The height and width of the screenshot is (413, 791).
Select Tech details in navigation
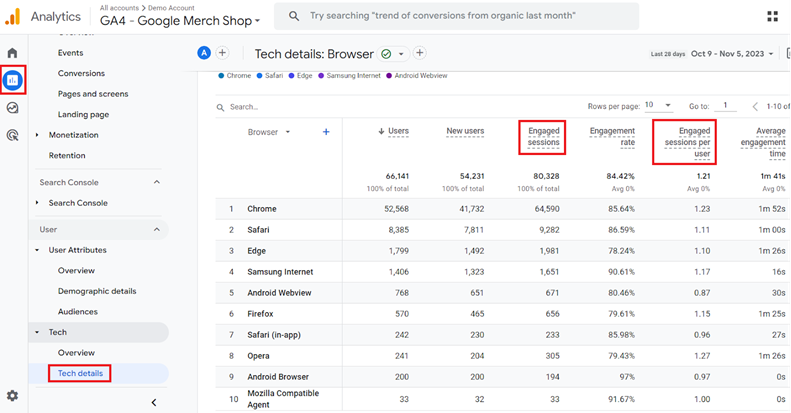(80, 374)
